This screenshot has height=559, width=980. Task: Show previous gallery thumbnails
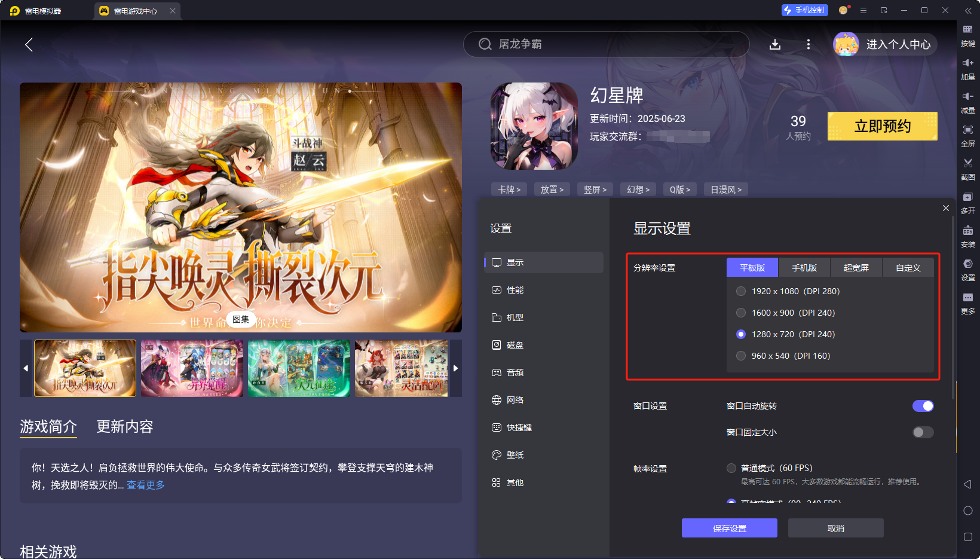click(x=26, y=368)
